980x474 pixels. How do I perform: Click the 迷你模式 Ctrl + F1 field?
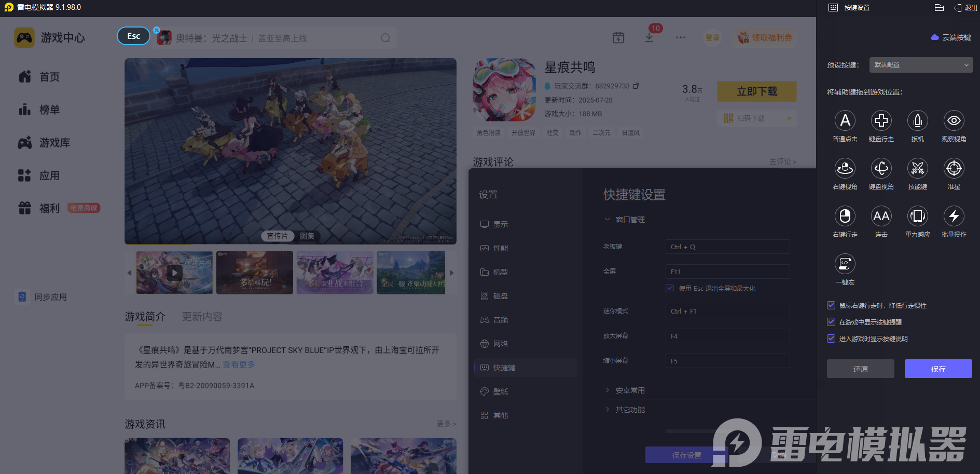[728, 311]
